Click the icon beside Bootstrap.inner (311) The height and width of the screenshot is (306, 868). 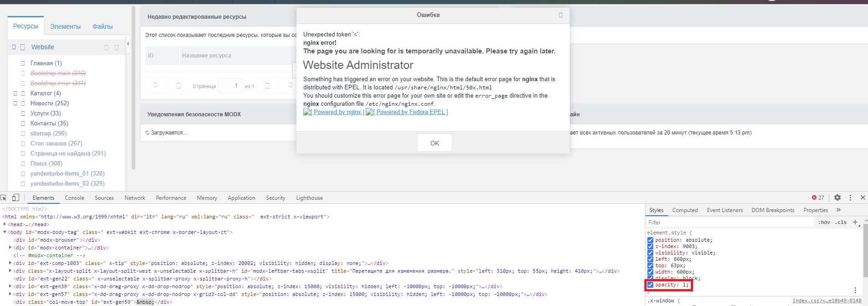(x=23, y=83)
